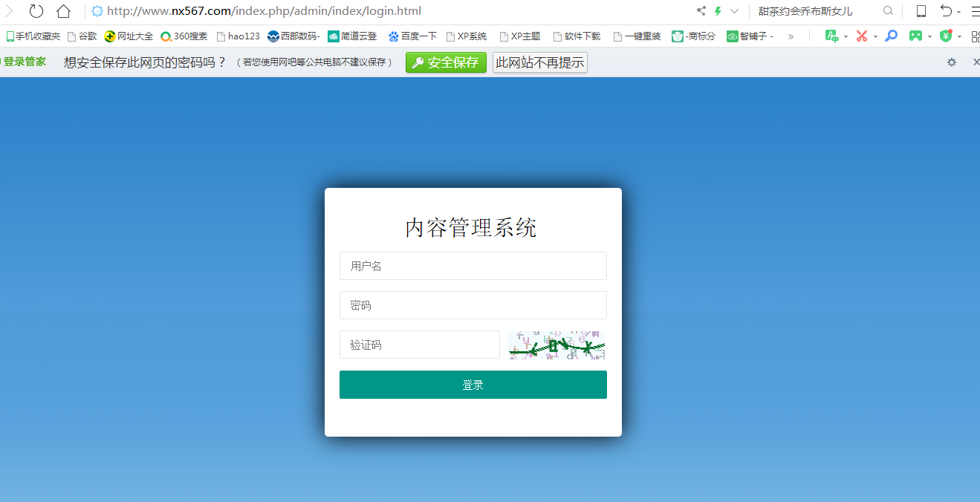This screenshot has height=502, width=980.
Task: Click the shield extension with red badge
Action: click(x=946, y=35)
